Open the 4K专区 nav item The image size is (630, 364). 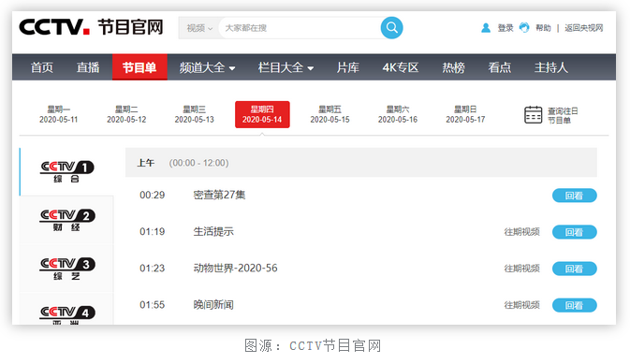click(401, 67)
